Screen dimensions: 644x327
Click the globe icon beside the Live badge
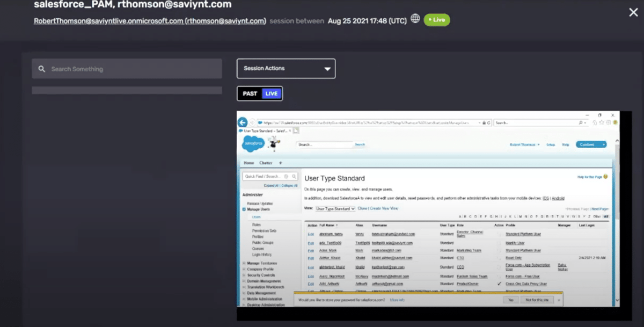click(x=415, y=18)
